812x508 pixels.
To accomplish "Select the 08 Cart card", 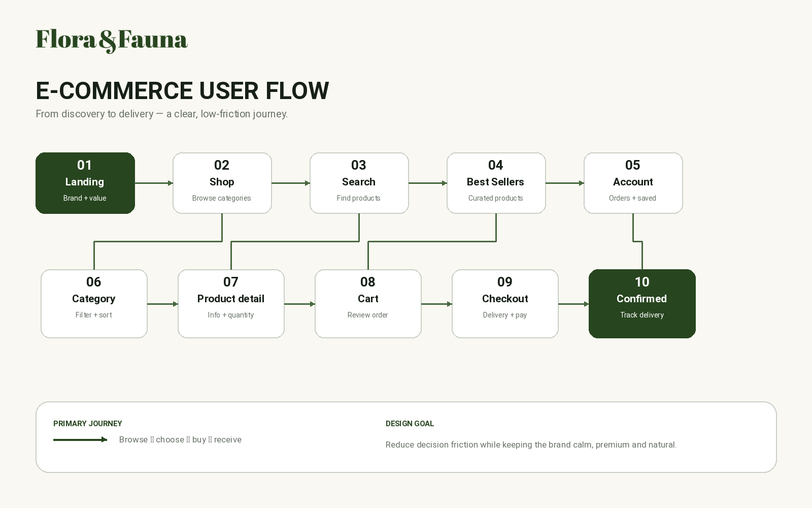I will [368, 304].
